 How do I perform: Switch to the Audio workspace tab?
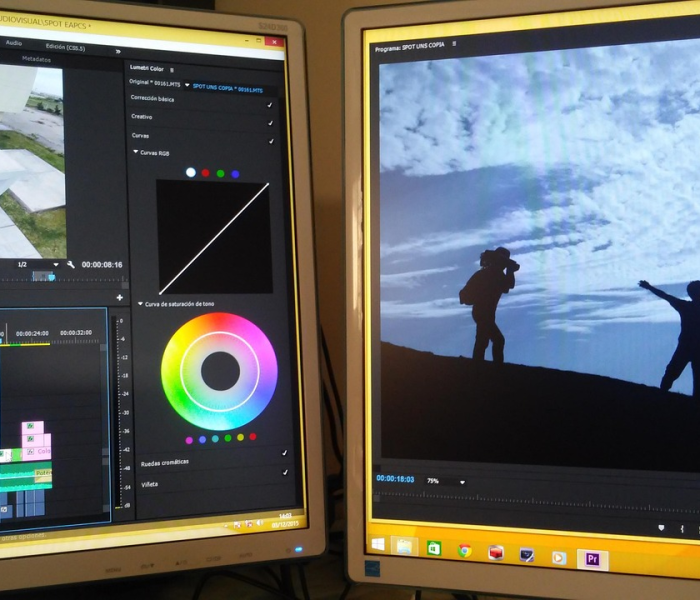(x=14, y=43)
